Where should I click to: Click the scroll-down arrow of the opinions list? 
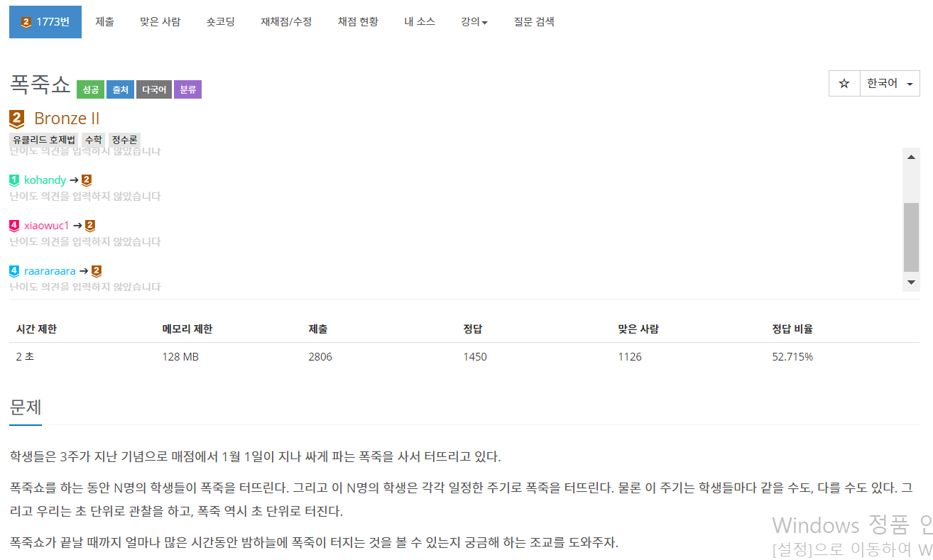coord(912,282)
